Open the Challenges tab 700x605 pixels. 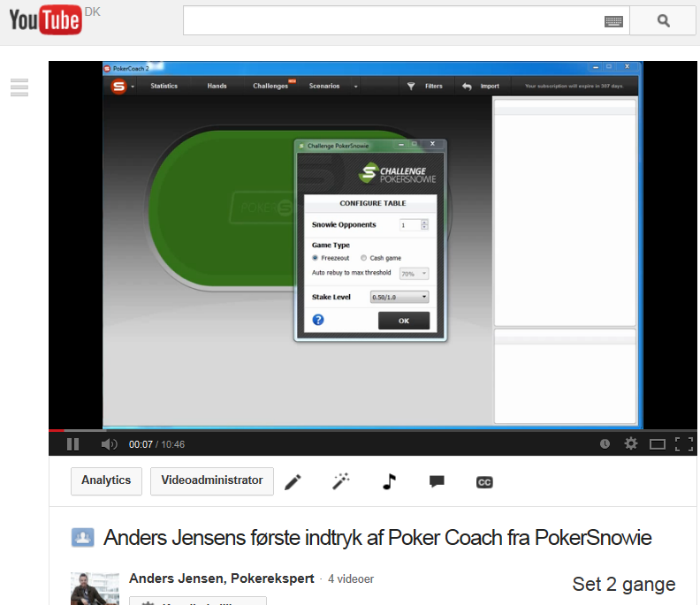(x=270, y=86)
